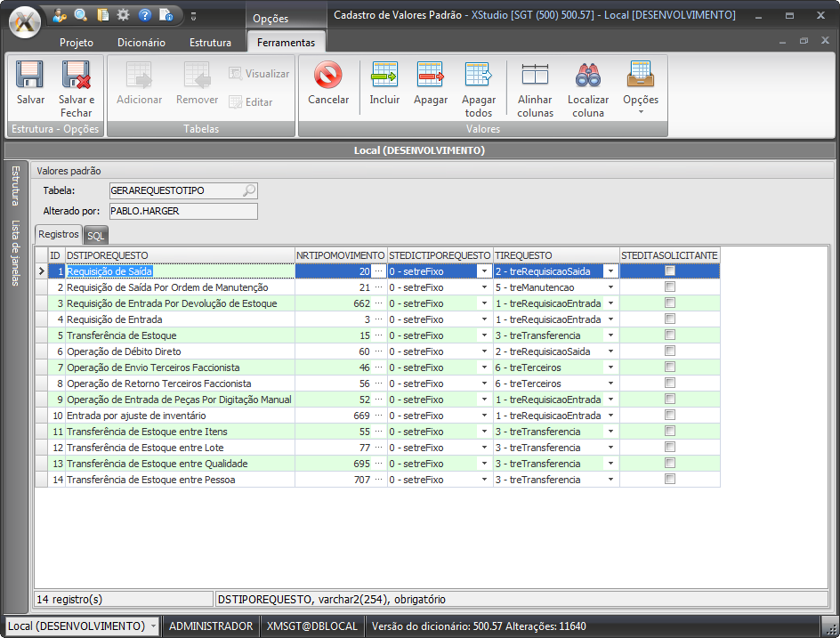Click the Salvar floppy disk icon
840x638 pixels.
tap(30, 75)
